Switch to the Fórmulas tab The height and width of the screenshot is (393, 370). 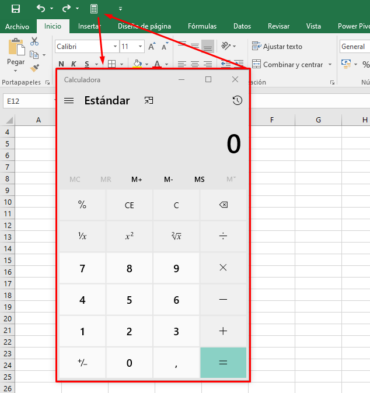click(x=202, y=26)
